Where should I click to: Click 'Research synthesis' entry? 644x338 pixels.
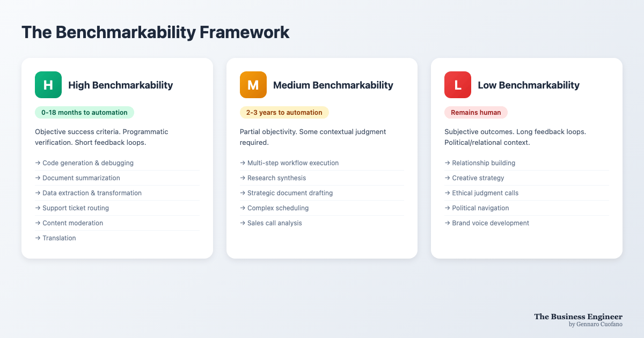click(x=322, y=178)
